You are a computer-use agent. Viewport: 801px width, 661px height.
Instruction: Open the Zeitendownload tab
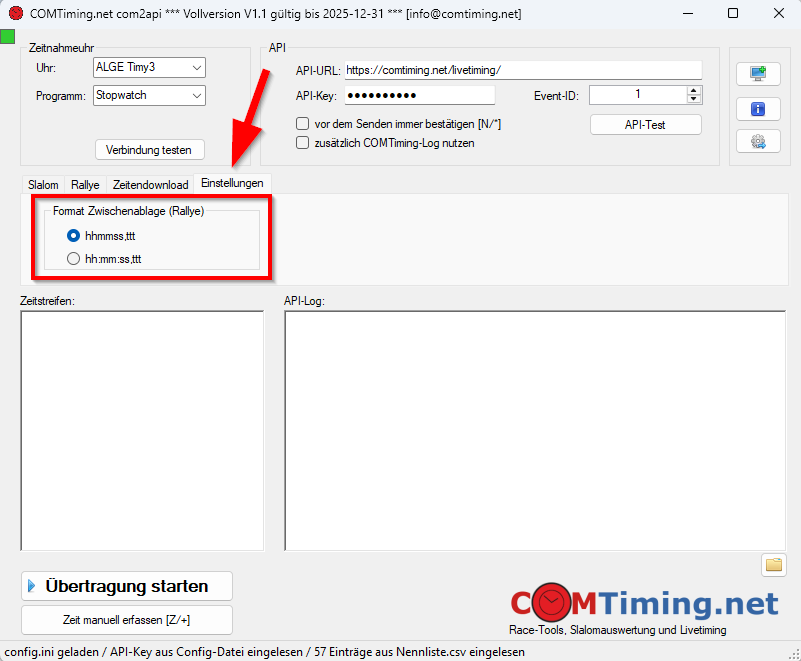click(150, 185)
